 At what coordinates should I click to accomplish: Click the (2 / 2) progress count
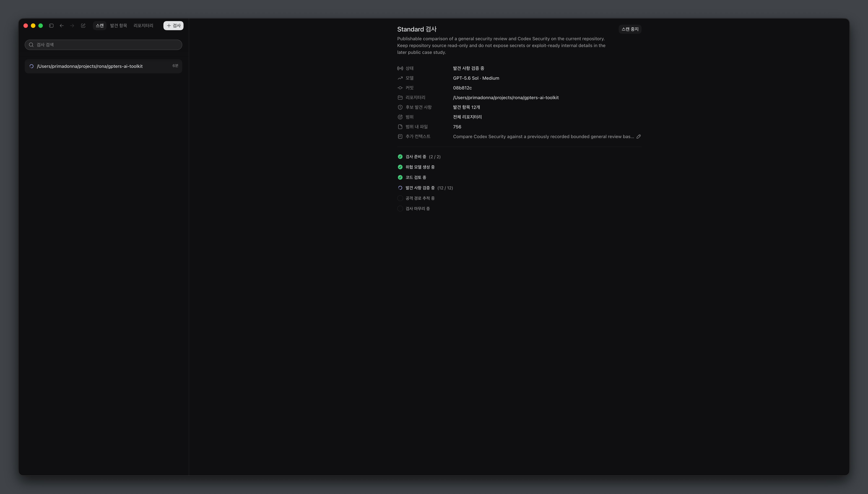(435, 157)
